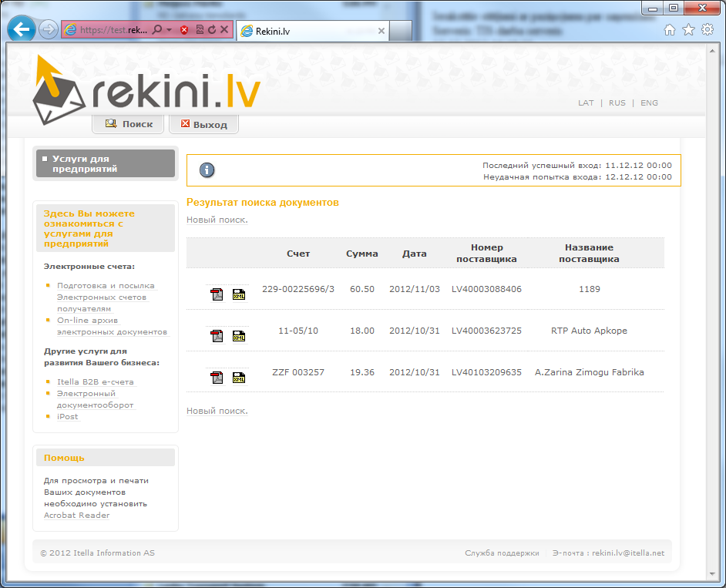Switch language to RUS

coord(617,102)
